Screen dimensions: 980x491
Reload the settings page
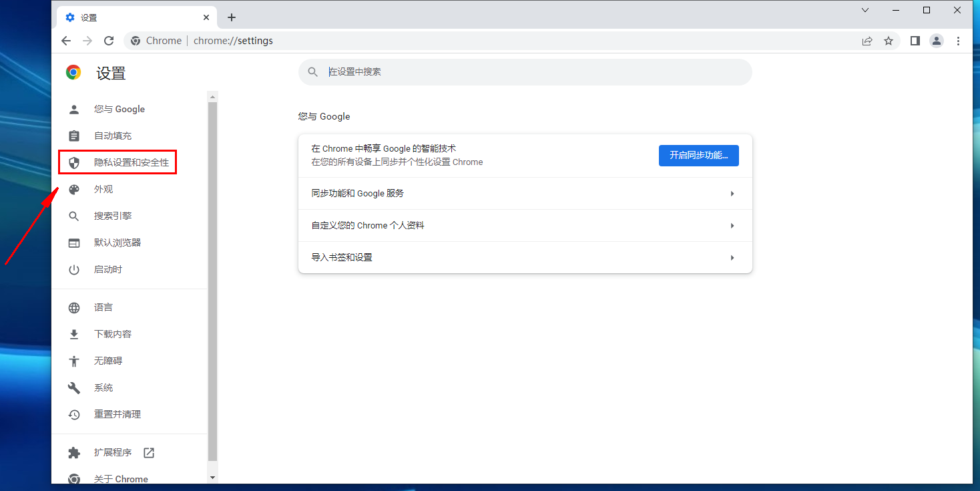[x=109, y=41]
